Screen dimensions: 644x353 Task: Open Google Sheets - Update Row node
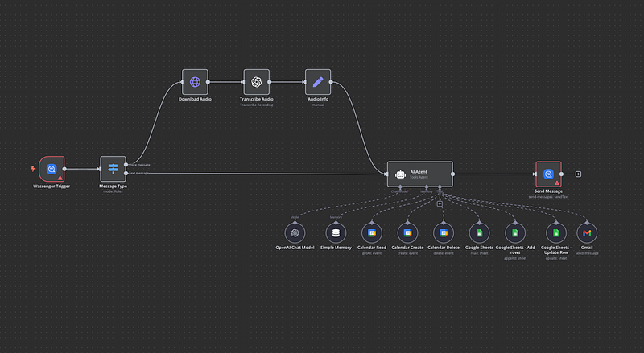pos(555,232)
